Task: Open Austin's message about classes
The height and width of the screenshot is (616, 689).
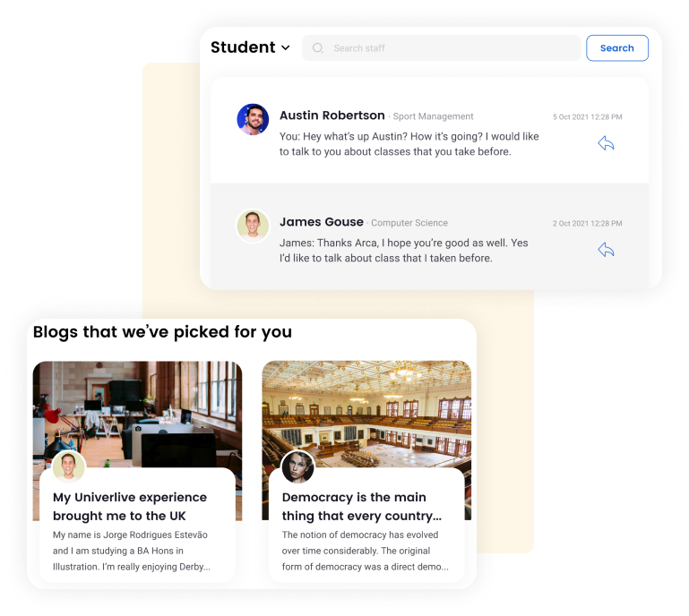Action: coord(409,144)
